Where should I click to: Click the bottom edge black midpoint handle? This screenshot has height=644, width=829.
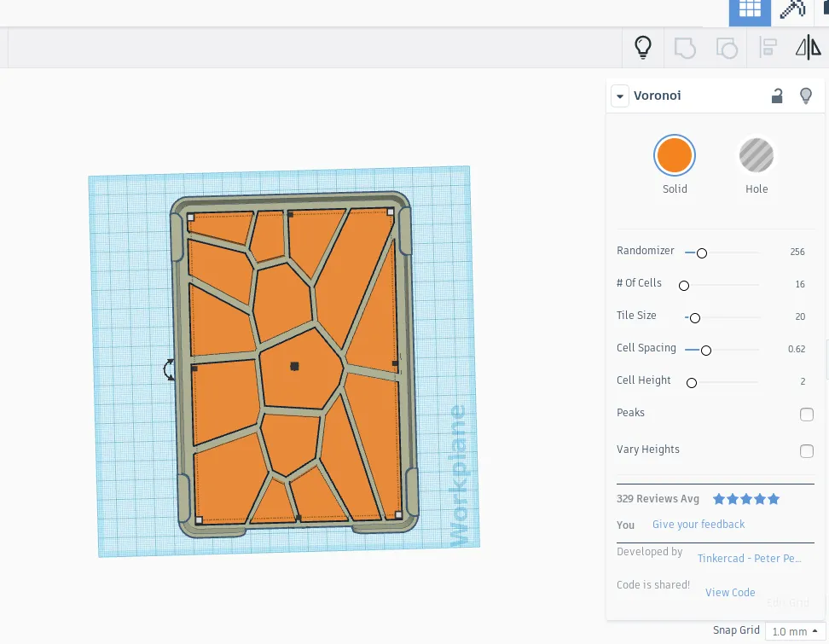[299, 518]
